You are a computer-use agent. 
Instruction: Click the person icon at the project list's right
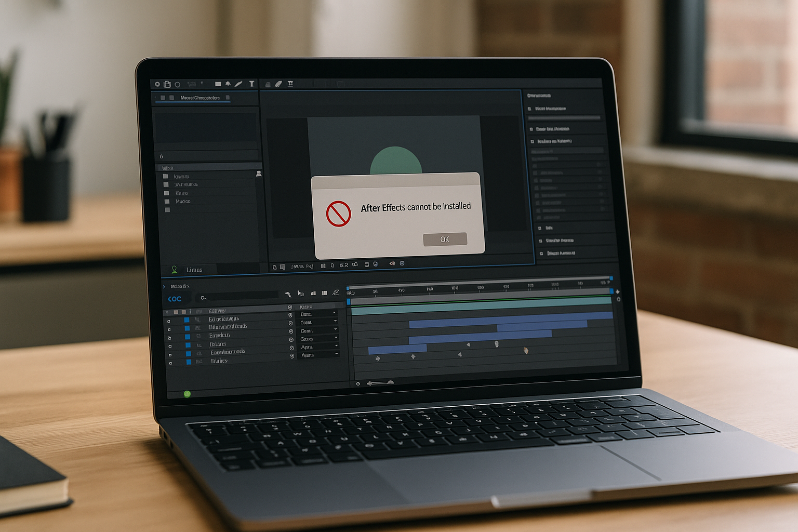(259, 174)
